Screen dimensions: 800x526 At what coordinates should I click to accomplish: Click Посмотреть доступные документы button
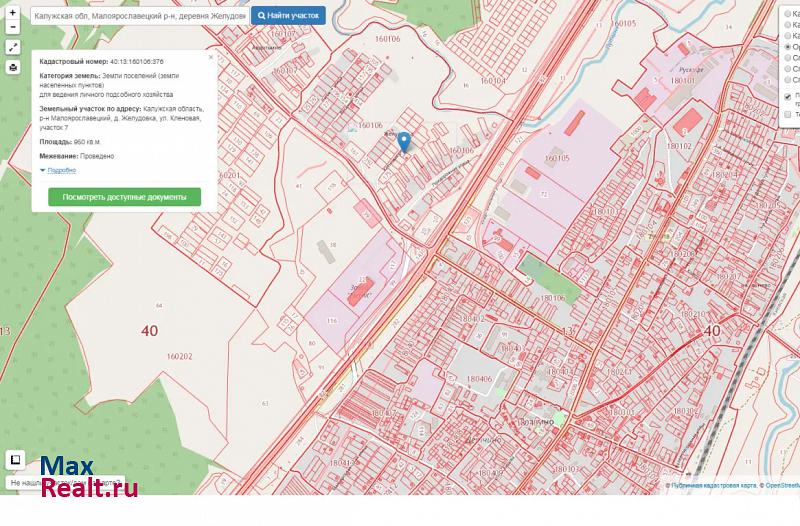(124, 197)
